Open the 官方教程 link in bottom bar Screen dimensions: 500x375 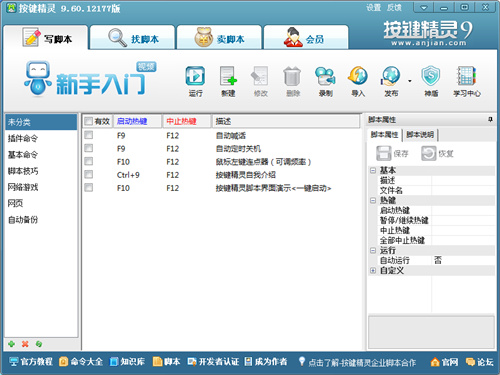pos(31,362)
